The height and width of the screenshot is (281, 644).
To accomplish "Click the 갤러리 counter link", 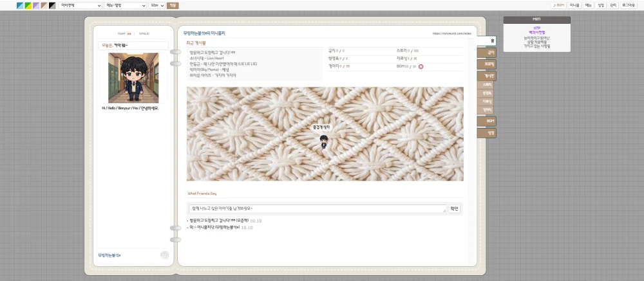I will [339, 66].
